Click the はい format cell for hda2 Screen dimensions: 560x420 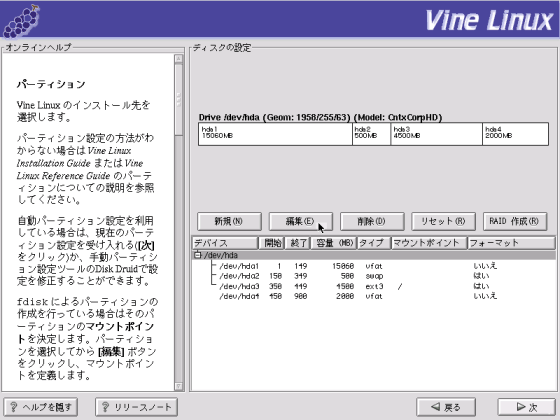click(x=481, y=276)
